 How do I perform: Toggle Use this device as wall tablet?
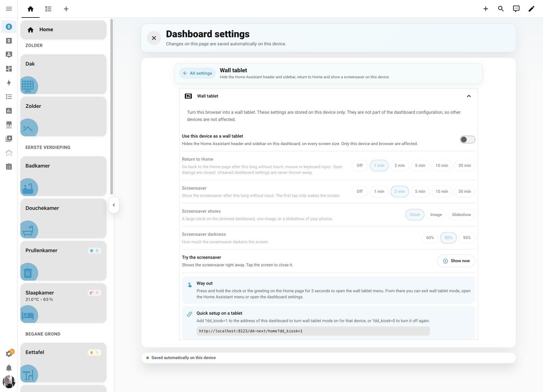(467, 140)
